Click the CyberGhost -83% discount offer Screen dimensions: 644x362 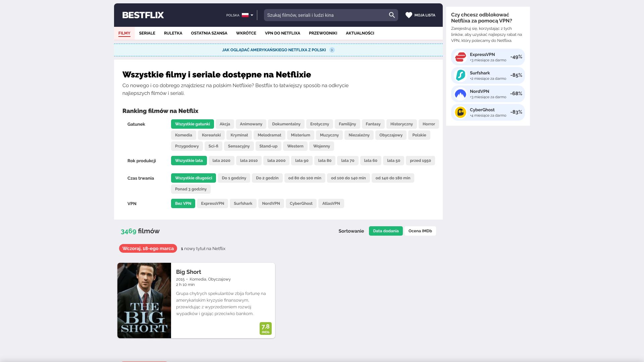(x=488, y=112)
